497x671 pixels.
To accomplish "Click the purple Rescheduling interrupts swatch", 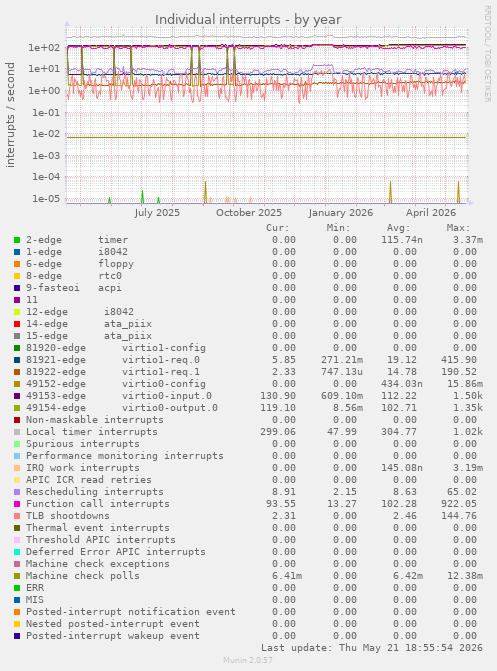I will pos(17,492).
